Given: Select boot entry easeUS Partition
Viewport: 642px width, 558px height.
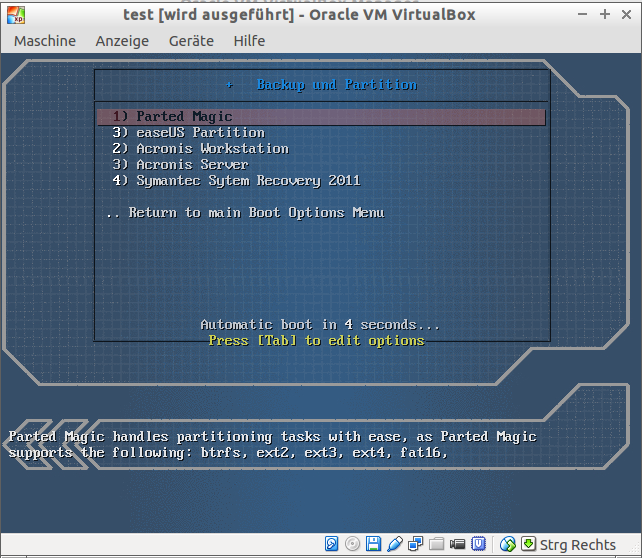Looking at the screenshot, I should point(189,133).
